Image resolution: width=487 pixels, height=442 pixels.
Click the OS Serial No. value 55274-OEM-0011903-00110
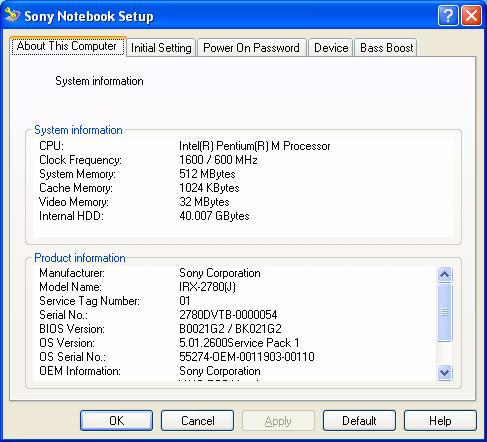tap(247, 357)
